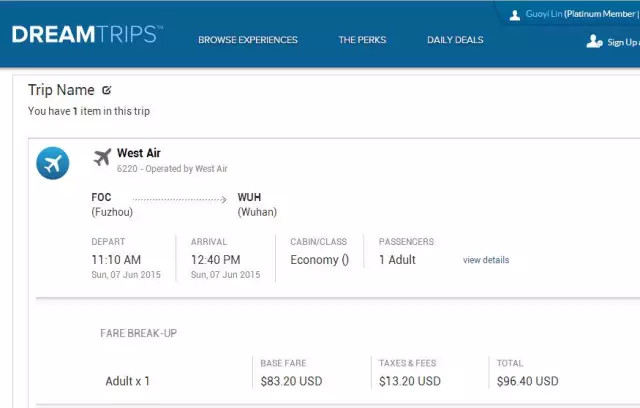Open The Perks menu
The image size is (640, 408).
coord(362,40)
